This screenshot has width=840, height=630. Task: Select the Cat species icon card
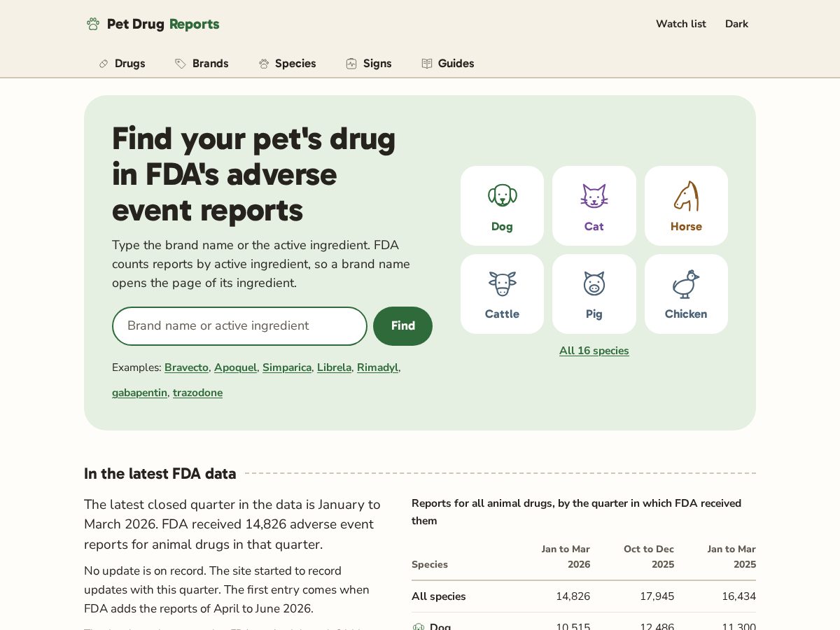click(594, 206)
